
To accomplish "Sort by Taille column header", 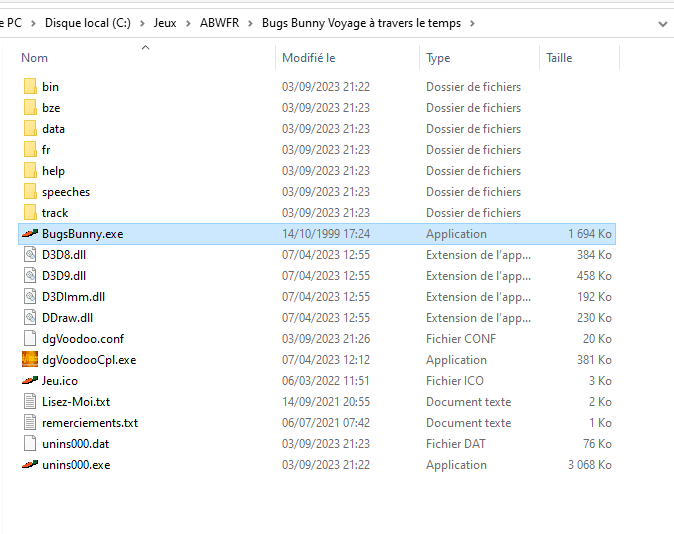I will point(559,58).
